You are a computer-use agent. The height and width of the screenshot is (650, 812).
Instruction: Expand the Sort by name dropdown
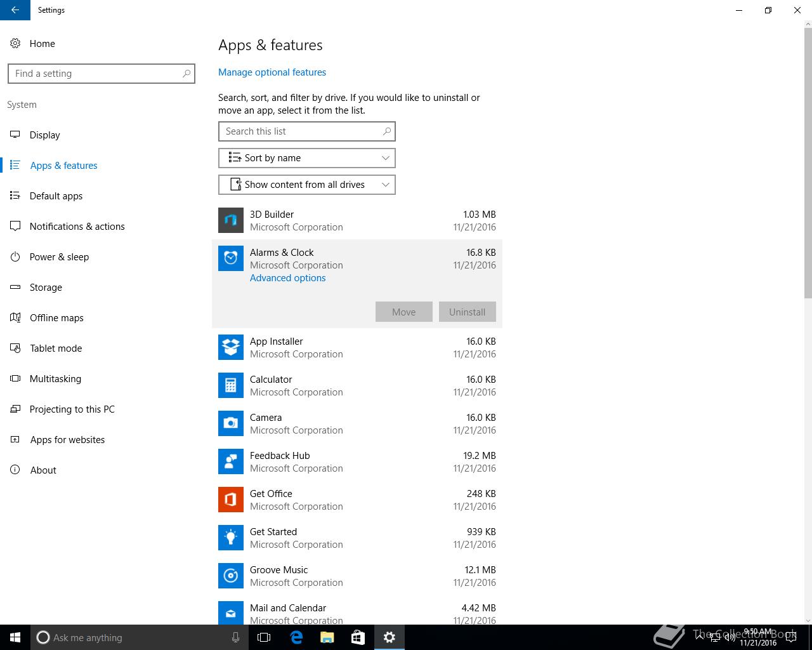(307, 158)
